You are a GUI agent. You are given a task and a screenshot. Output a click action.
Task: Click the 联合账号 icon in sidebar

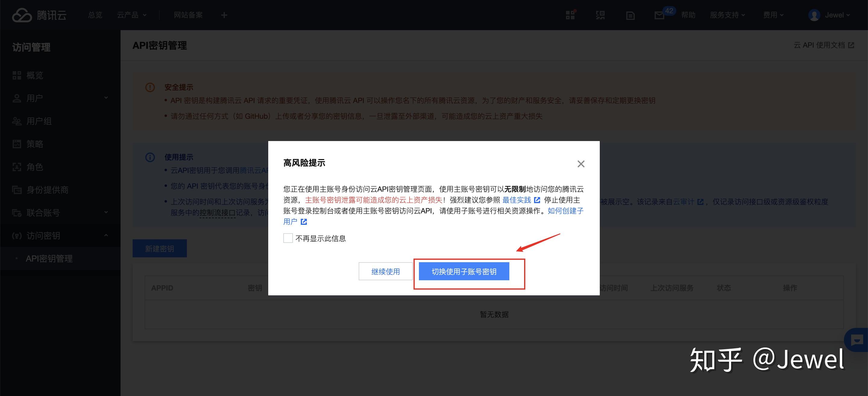point(17,213)
